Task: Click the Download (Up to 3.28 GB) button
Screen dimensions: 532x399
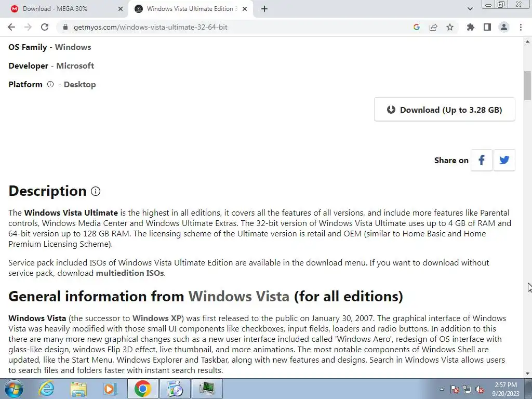Action: pyautogui.click(x=445, y=110)
